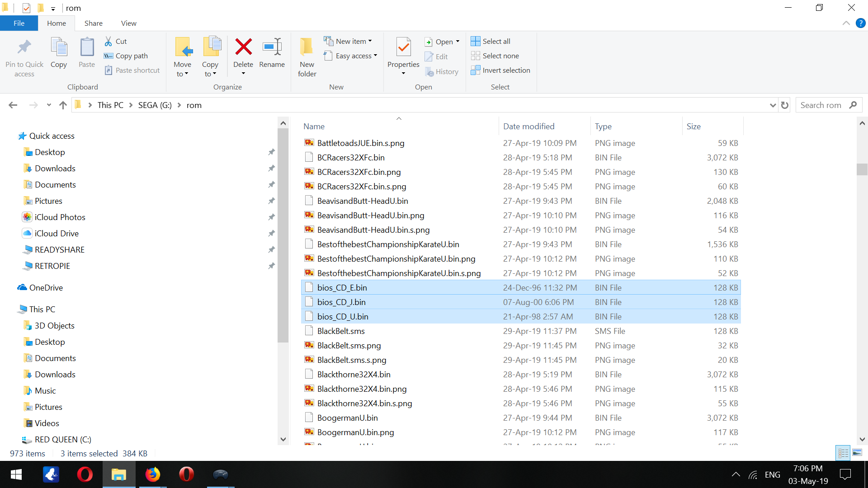868x488 pixels.
Task: Open 3D Objects under This PC
Action: pyautogui.click(x=54, y=326)
